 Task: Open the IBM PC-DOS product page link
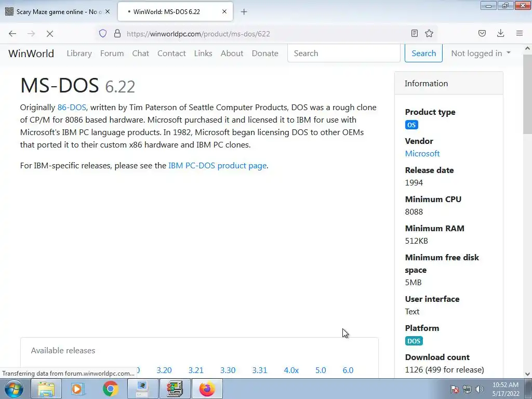[218, 166]
